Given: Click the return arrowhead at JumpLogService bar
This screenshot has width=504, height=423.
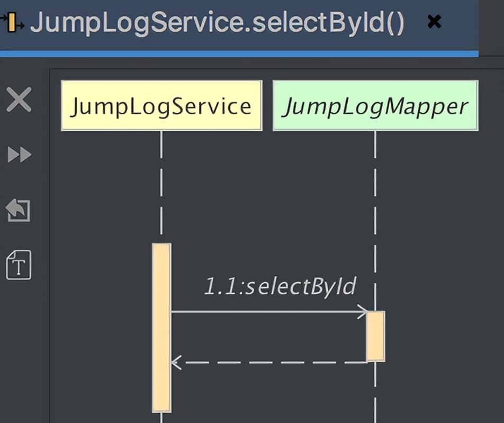Looking at the screenshot, I should pyautogui.click(x=176, y=363).
